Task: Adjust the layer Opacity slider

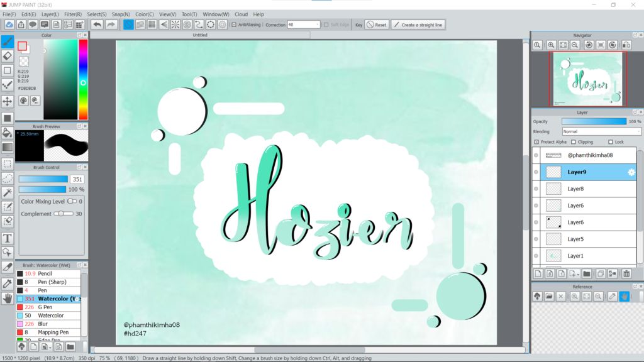Action: 594,121
